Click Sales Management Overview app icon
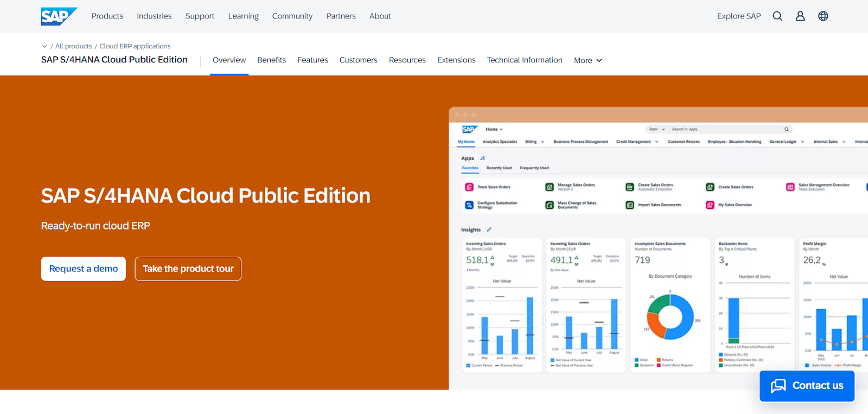The height and width of the screenshot is (414, 868). pos(790,187)
